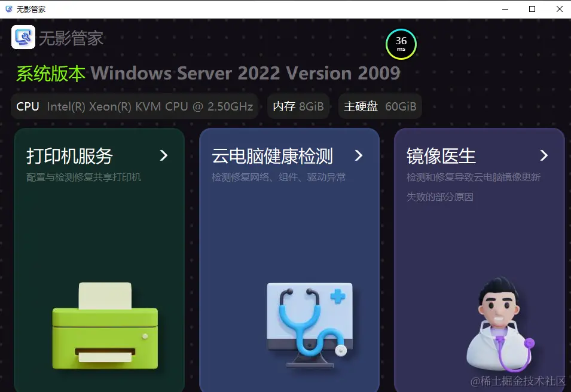The width and height of the screenshot is (571, 392).
Task: Click the 检测和修复导致云电脑镜像更新 description
Action: pos(474,177)
